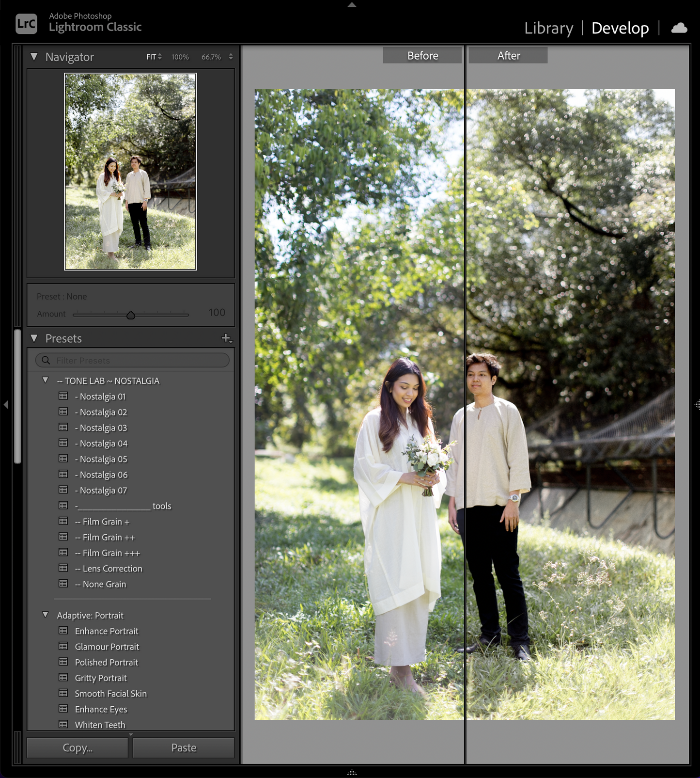Apply the Nostalgia 01 preset
The width and height of the screenshot is (700, 778).
tap(100, 397)
